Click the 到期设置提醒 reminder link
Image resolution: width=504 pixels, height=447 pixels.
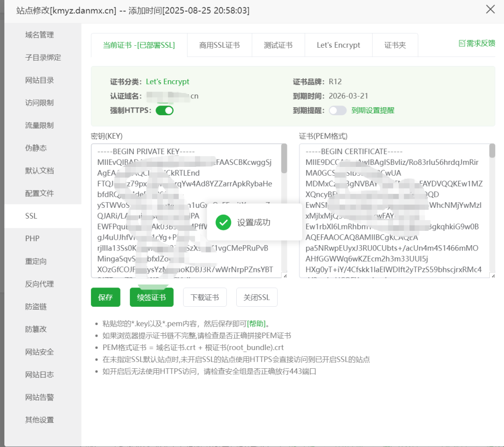373,111
